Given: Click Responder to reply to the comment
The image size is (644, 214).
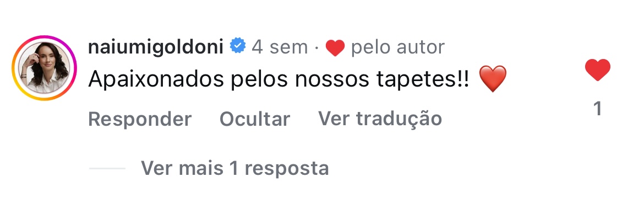Looking at the screenshot, I should click(x=140, y=119).
